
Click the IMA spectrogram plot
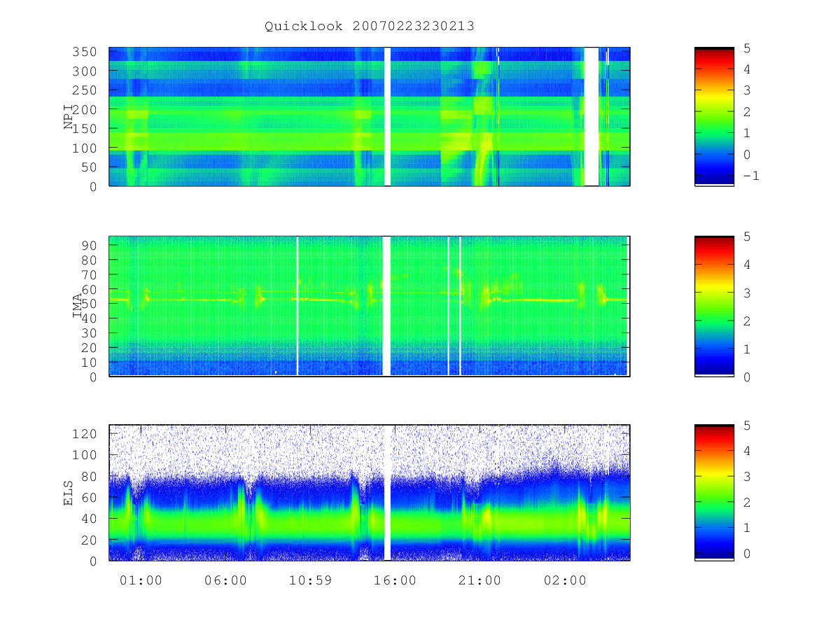coord(370,306)
